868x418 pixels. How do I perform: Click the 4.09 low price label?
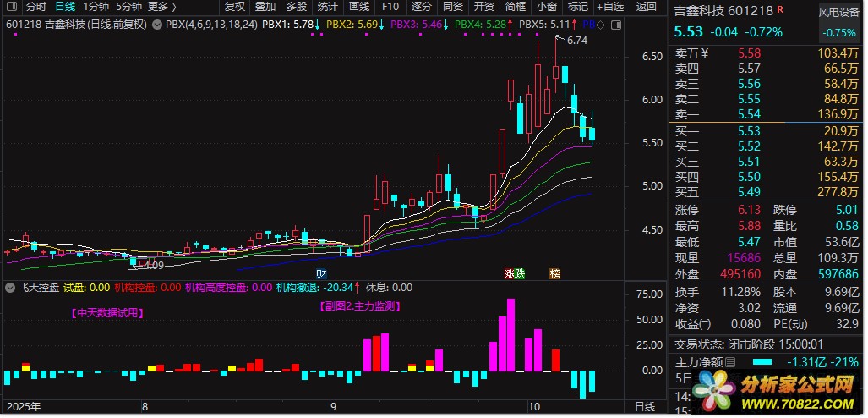point(154,266)
